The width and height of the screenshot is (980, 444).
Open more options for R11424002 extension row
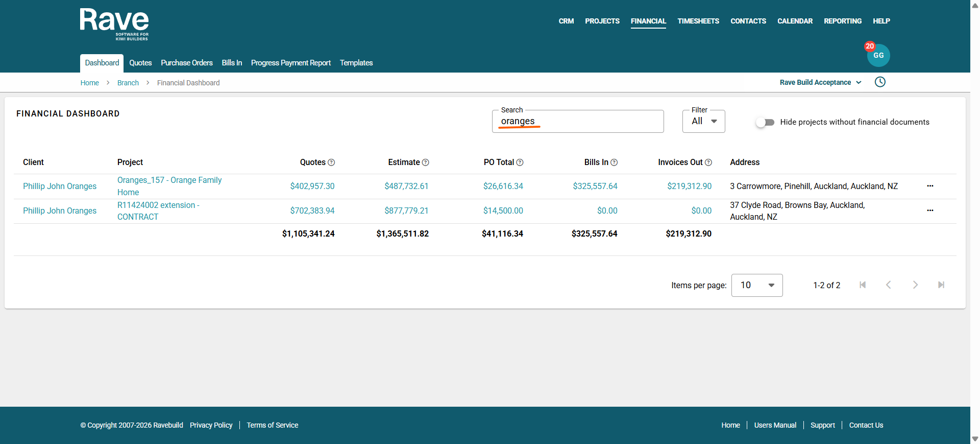pyautogui.click(x=930, y=211)
